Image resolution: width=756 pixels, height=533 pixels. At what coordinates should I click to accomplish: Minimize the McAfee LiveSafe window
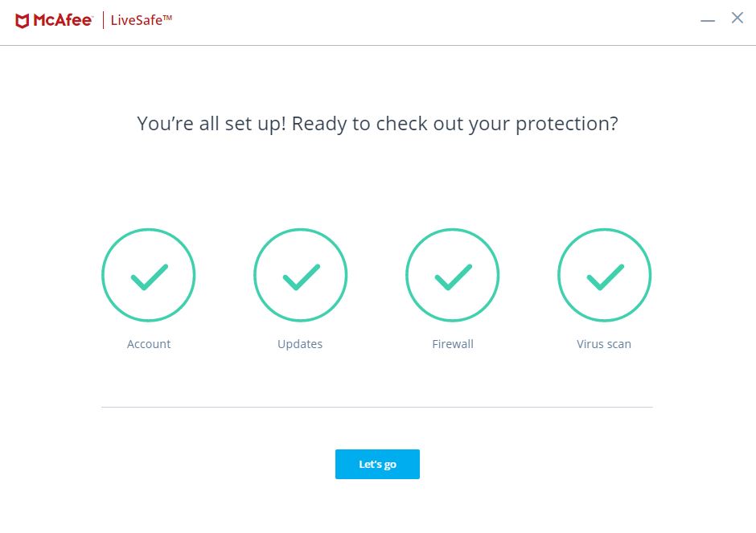pyautogui.click(x=707, y=21)
